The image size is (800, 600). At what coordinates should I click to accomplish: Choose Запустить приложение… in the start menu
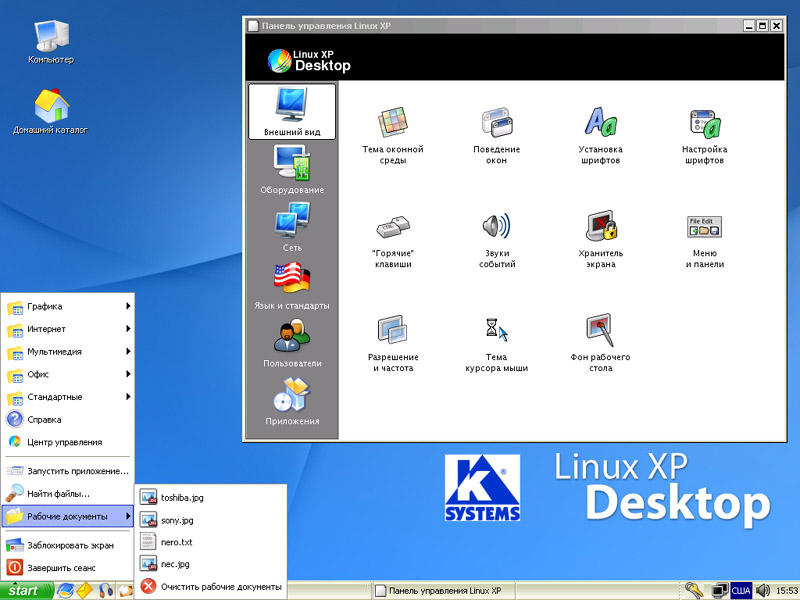point(68,471)
